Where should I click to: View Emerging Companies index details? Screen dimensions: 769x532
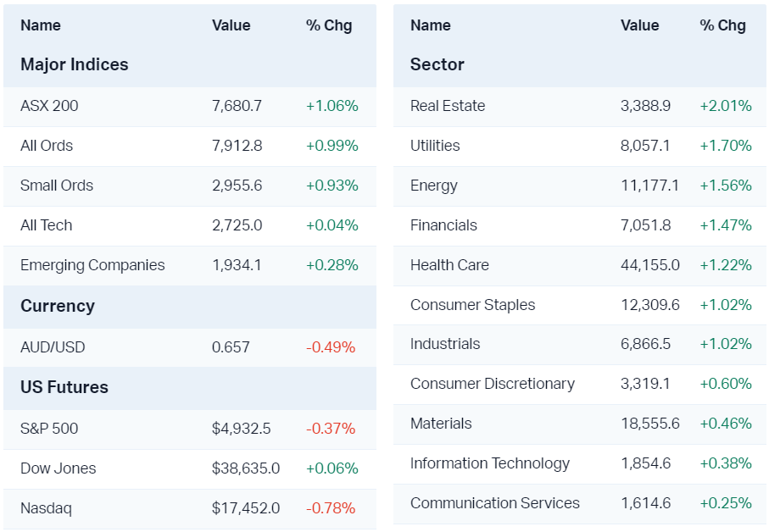point(92,265)
